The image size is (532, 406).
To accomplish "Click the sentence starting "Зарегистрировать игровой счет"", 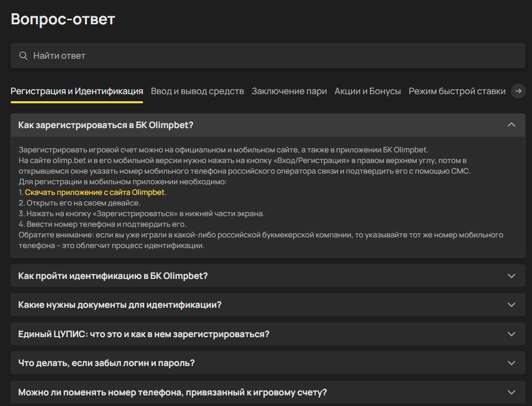I will click(x=224, y=150).
